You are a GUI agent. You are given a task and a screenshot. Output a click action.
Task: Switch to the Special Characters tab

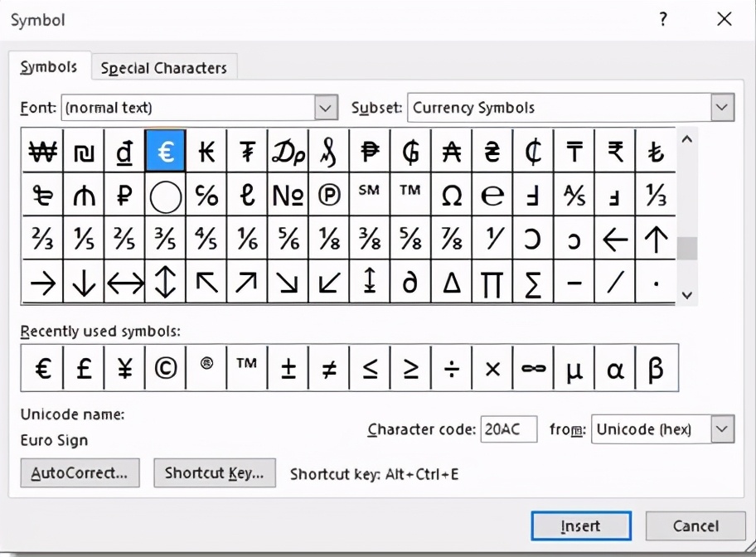pos(164,68)
